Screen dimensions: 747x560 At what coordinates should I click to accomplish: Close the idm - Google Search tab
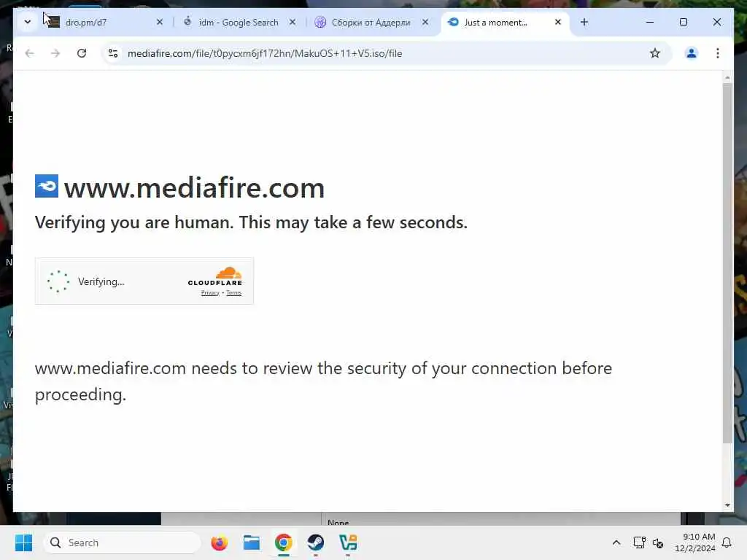(x=293, y=22)
